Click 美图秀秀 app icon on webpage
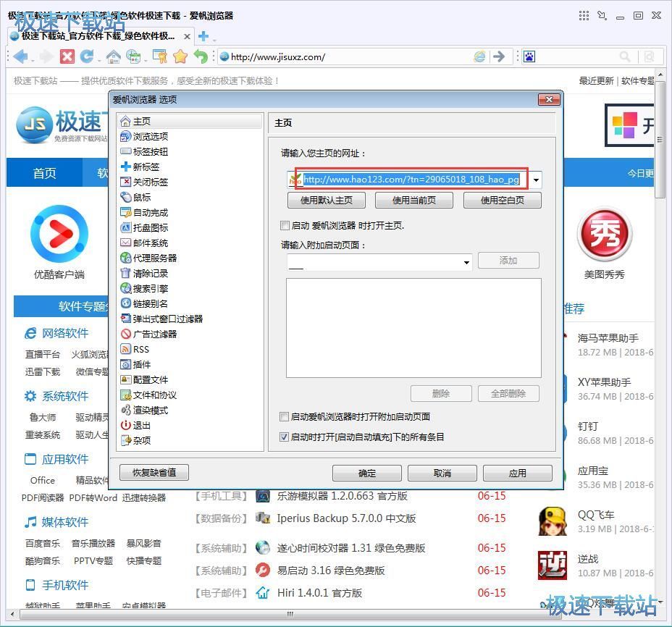 [x=605, y=235]
